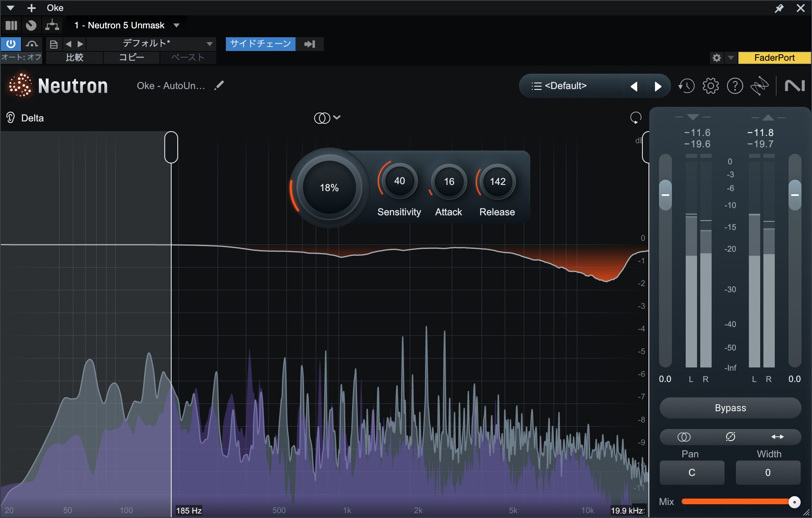Click the reset loop icon above spectrum
Image resolution: width=812 pixels, height=518 pixels.
[x=636, y=118]
